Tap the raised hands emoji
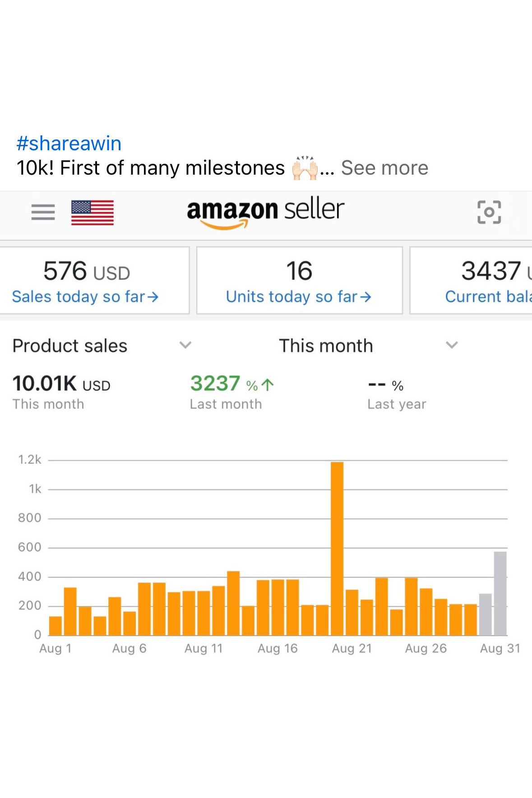 coord(305,168)
